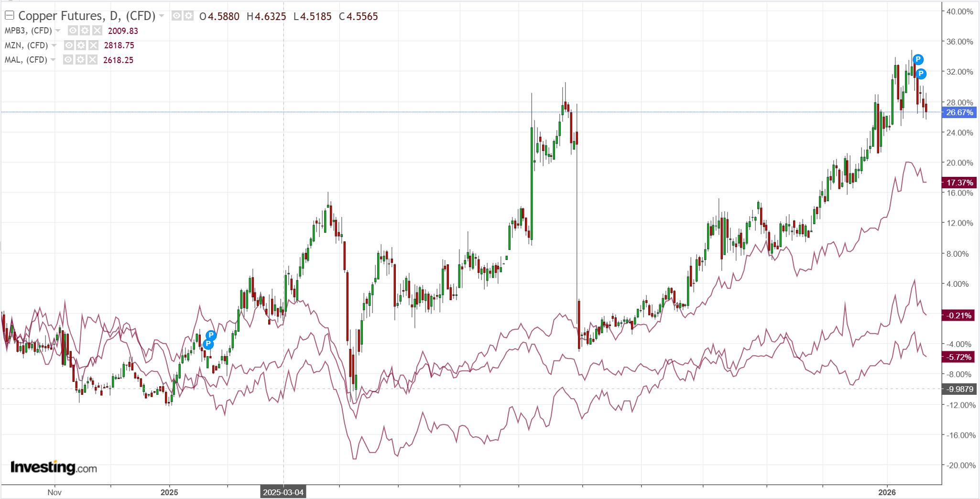Click the -0.21% series price label

pyautogui.click(x=958, y=315)
